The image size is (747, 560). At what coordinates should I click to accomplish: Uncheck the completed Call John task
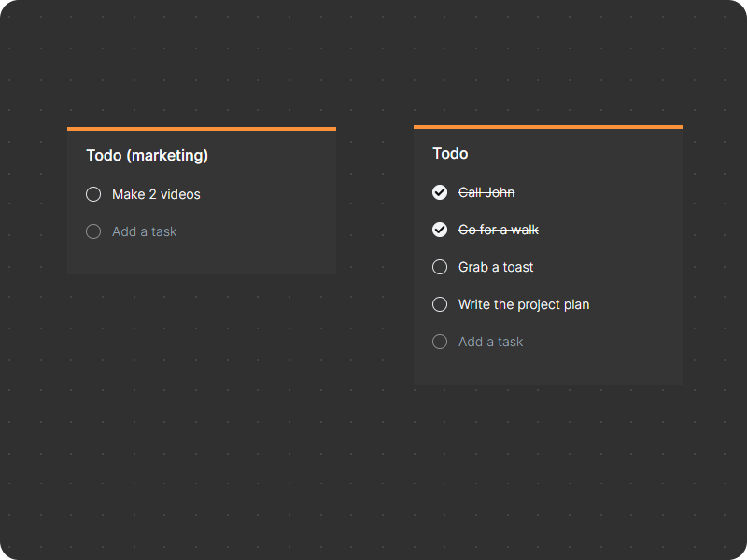pos(440,192)
